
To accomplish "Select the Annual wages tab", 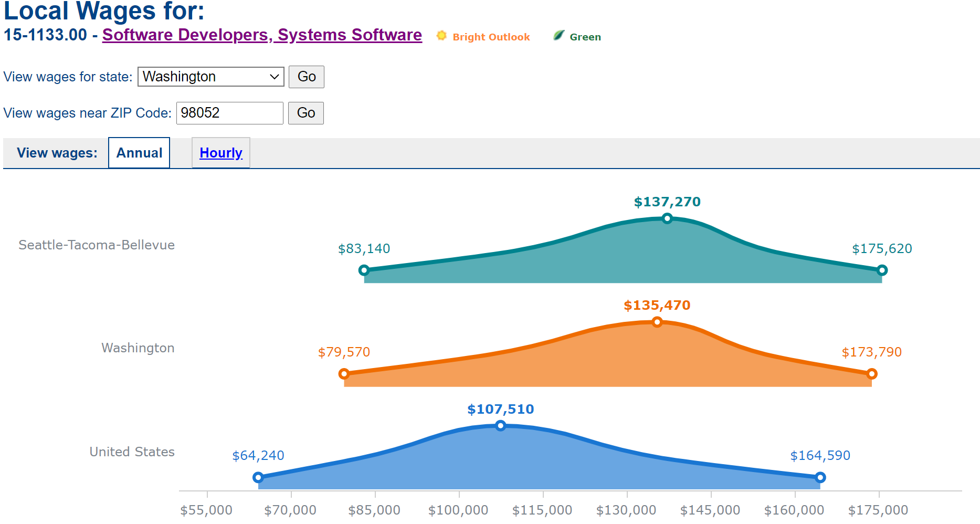I will click(x=139, y=153).
